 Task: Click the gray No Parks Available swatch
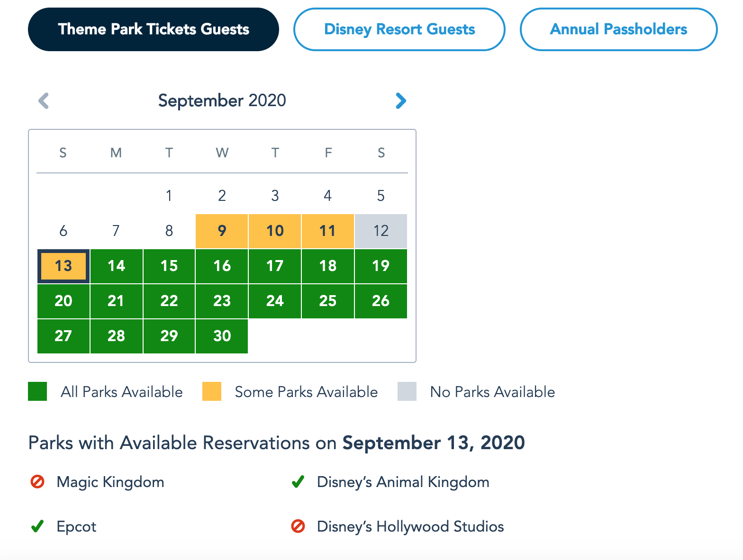pos(407,391)
